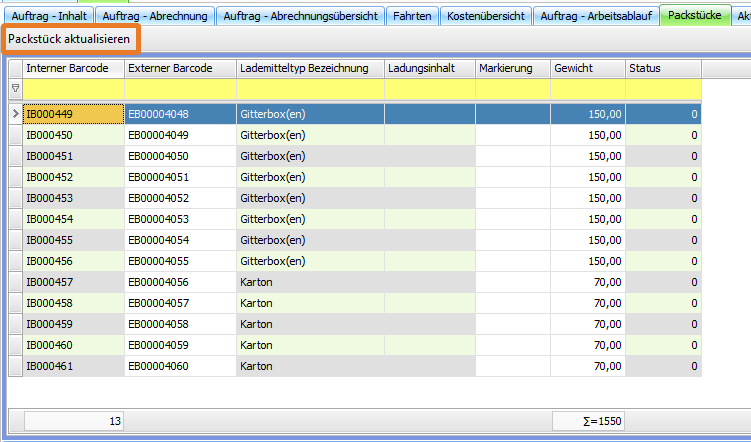Select the current row indicator arrow
The height and width of the screenshot is (442, 751).
[x=15, y=114]
